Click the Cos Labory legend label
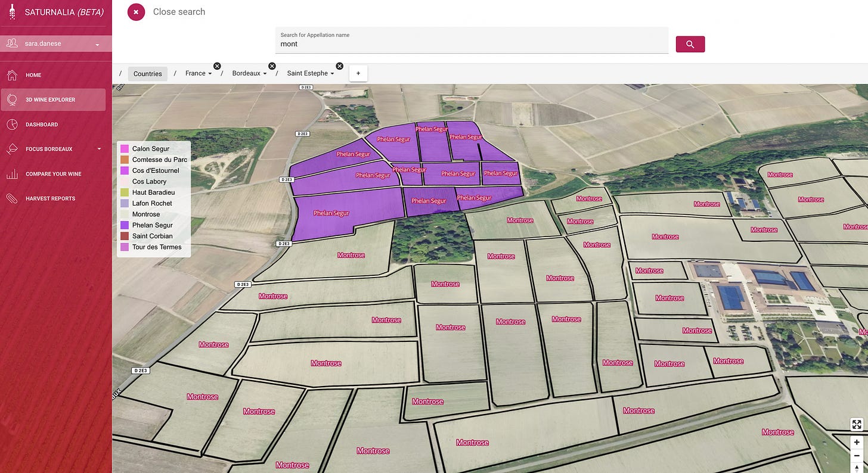This screenshot has height=473, width=868. pyautogui.click(x=150, y=182)
